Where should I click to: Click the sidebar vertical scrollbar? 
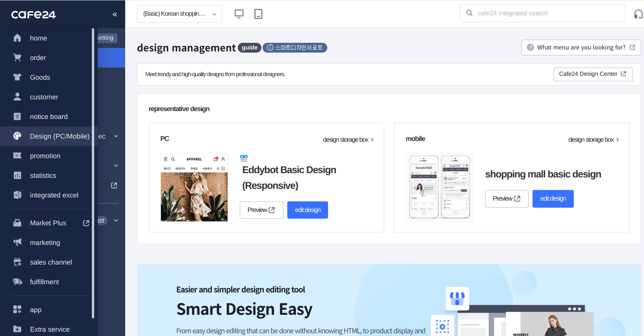pos(93,173)
